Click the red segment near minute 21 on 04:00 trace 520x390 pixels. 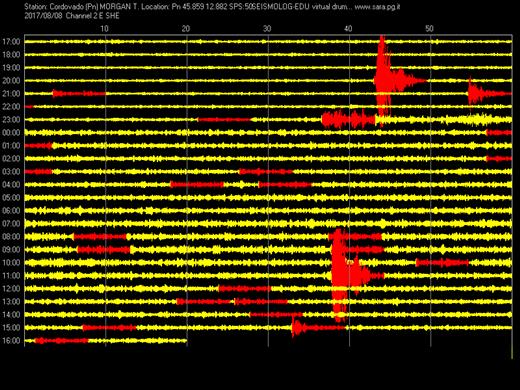197,185
